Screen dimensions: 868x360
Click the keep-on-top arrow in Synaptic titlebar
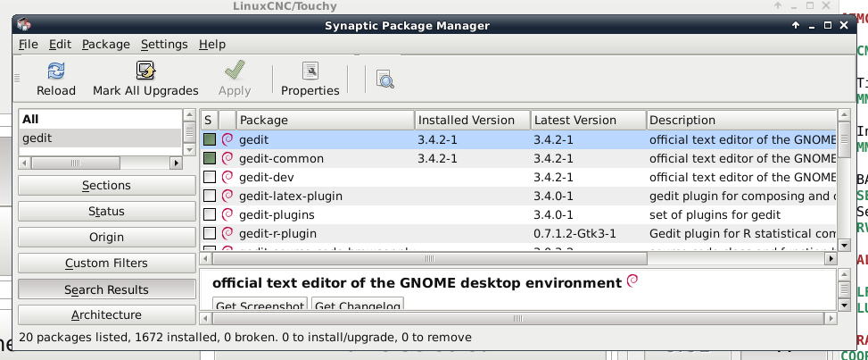coord(796,26)
